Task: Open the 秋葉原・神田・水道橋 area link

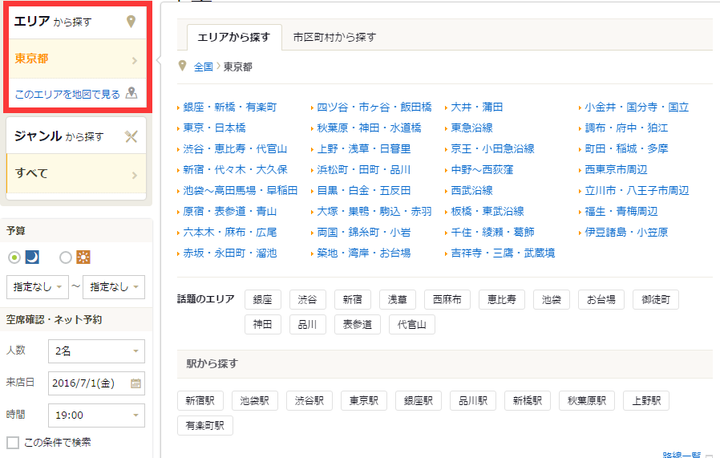Action: 369,128
